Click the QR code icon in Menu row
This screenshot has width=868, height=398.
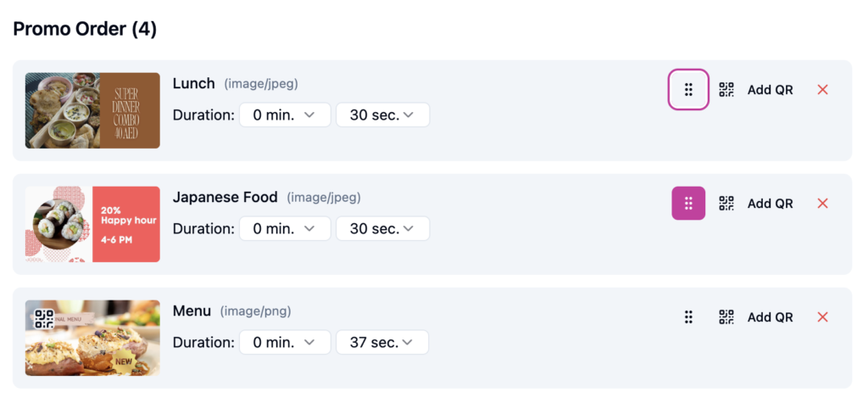(726, 317)
